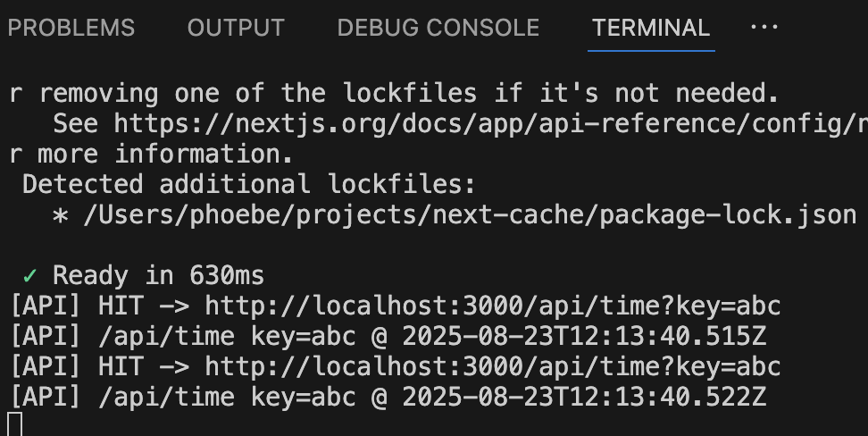
Task: Click the timestamp ending in 40.522Z
Action: click(584, 397)
